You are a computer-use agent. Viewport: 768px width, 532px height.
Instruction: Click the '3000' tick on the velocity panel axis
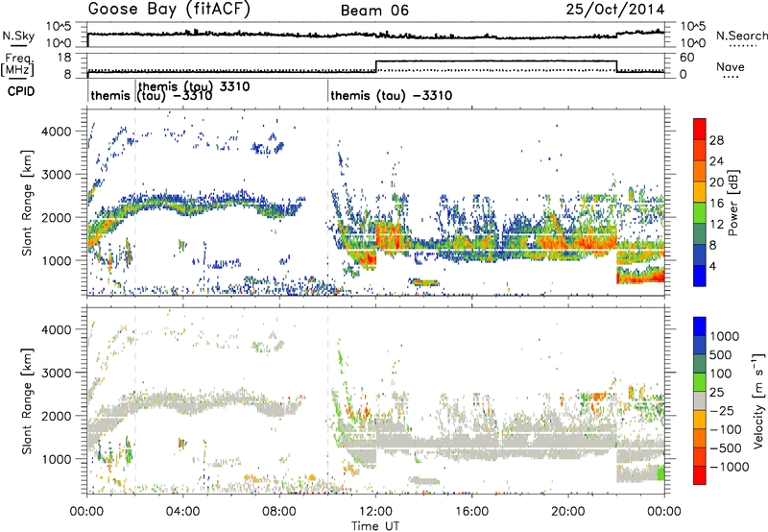point(56,373)
